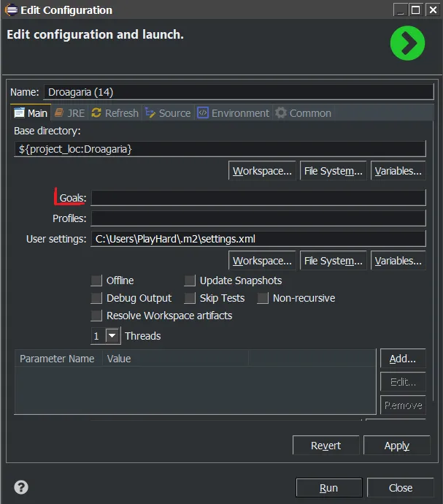Click the Apply button
The height and width of the screenshot is (504, 443).
(396, 446)
